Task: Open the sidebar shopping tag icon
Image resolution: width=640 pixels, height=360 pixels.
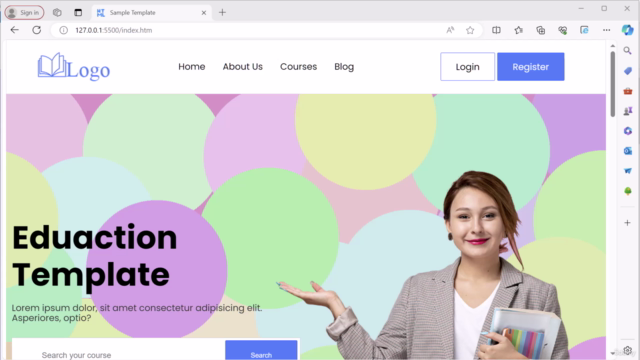Action: tap(628, 71)
